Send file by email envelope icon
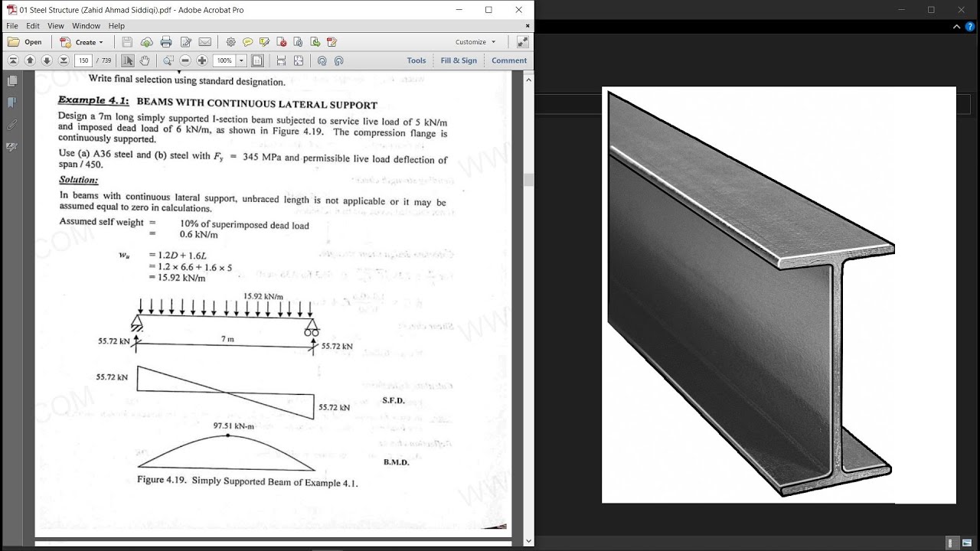This screenshot has width=980, height=551. [x=204, y=42]
